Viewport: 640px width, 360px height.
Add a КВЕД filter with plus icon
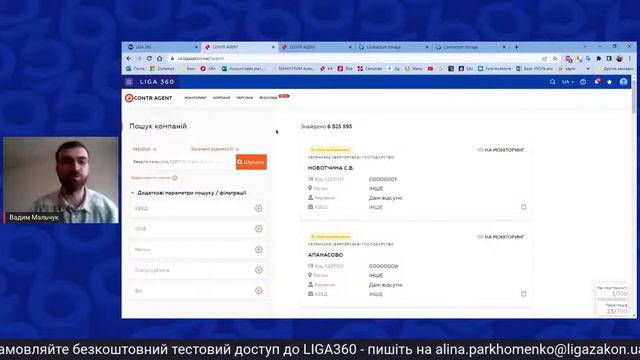pyautogui.click(x=258, y=209)
